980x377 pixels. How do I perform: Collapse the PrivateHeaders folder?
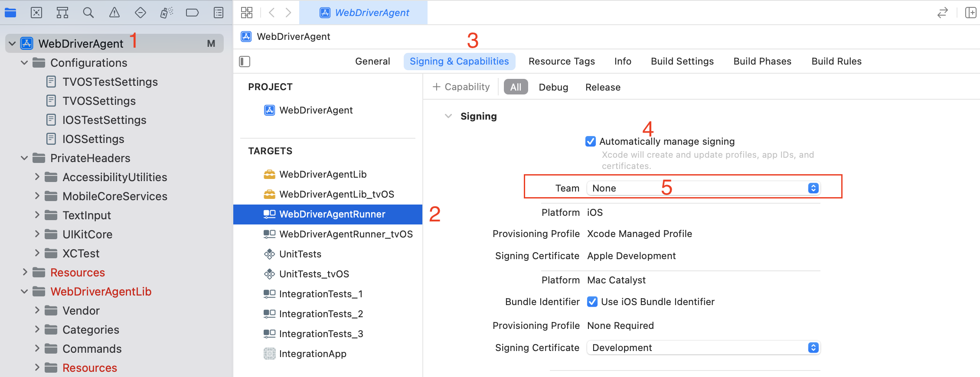24,158
